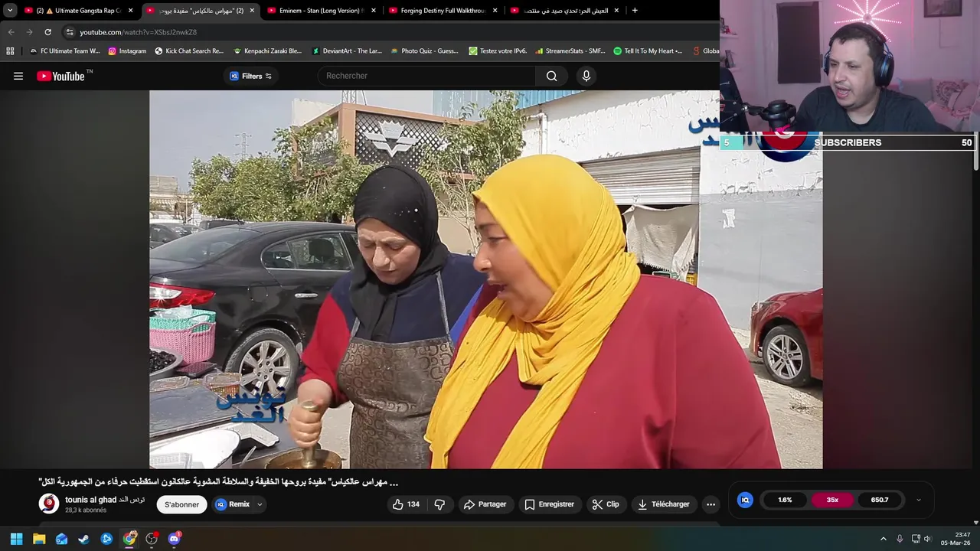Open Chrome from the taskbar
This screenshot has height=551, width=980.
129,539
